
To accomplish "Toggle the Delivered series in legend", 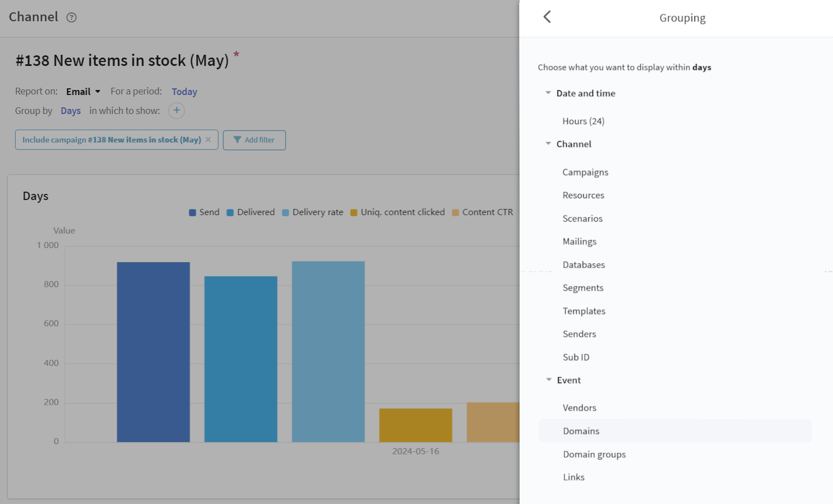I will point(251,212).
